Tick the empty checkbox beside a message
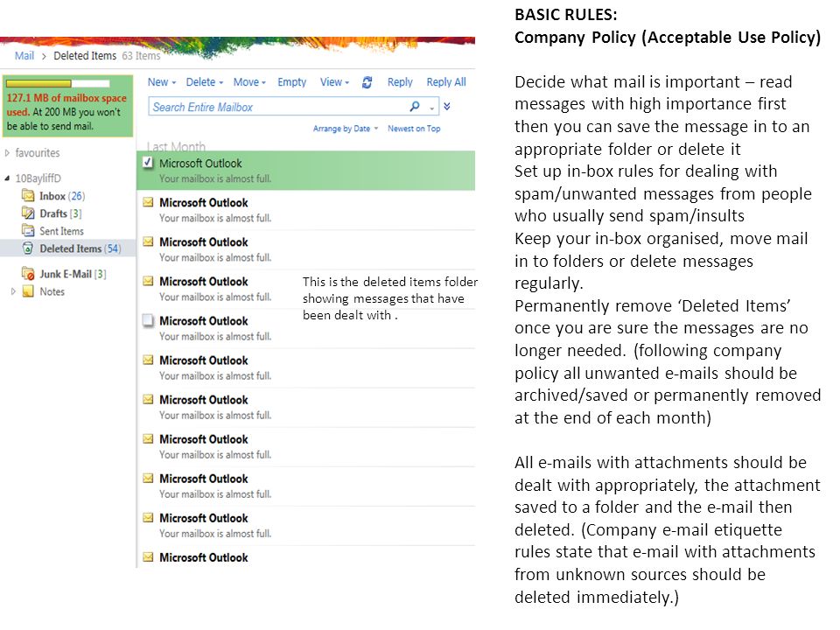 click(148, 320)
